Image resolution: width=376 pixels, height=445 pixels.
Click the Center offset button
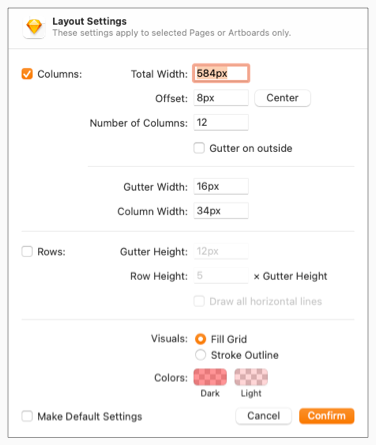tap(282, 98)
